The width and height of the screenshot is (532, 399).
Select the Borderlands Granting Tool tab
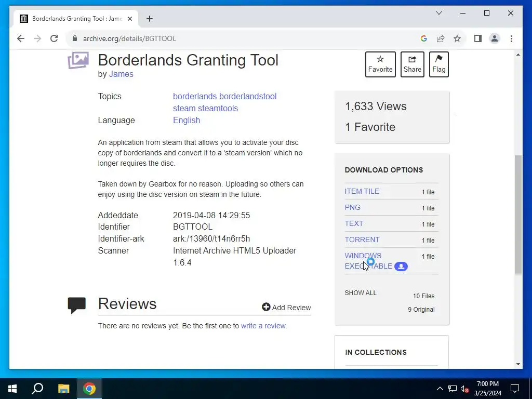(x=76, y=19)
